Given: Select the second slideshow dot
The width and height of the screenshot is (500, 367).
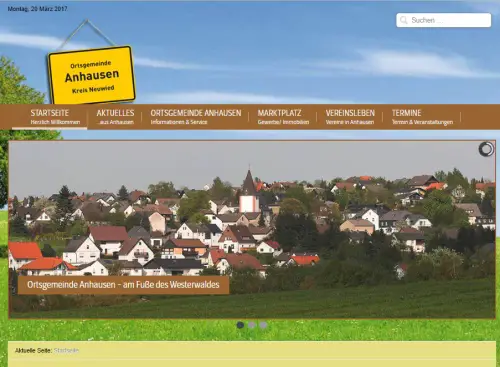Looking at the screenshot, I should pos(252,325).
